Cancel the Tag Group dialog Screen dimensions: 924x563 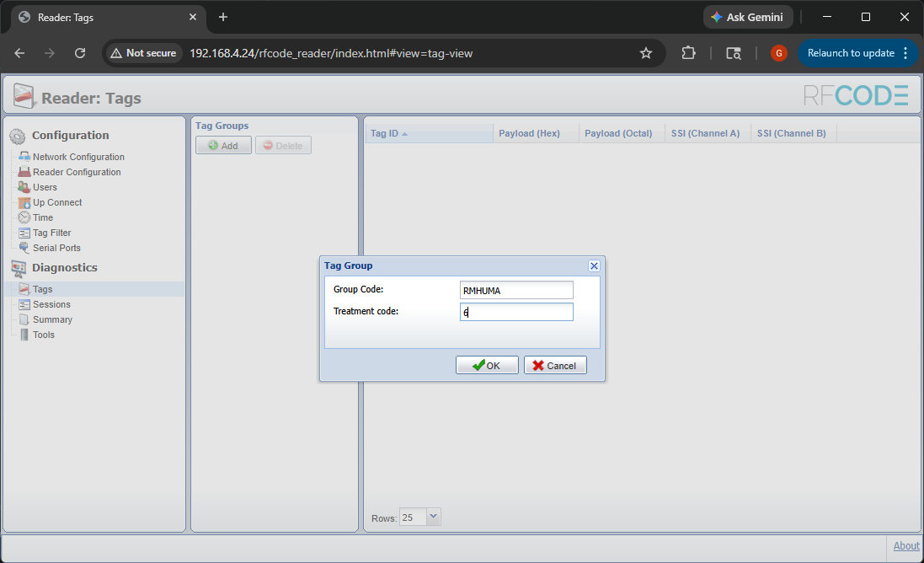pos(555,365)
